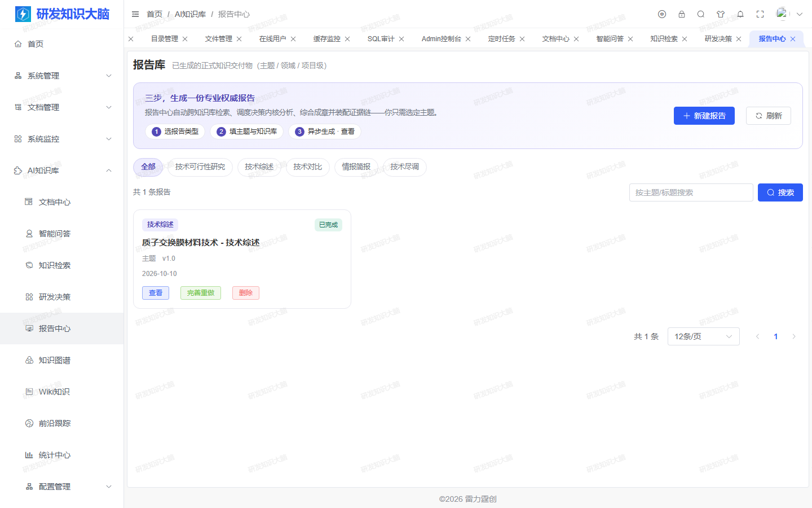Click step 选报告类型 pill
Screen dimensions: 812x508
pyautogui.click(x=175, y=132)
